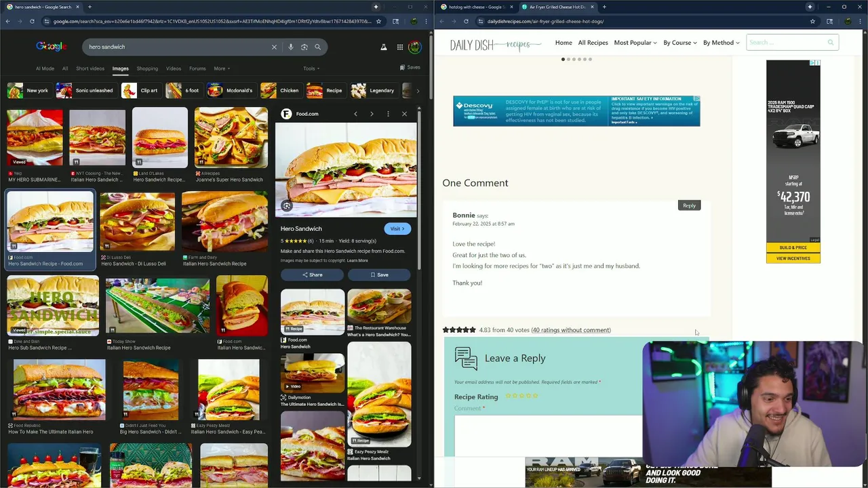Switch to Shopping results tab
The image size is (868, 488).
[x=147, y=68]
